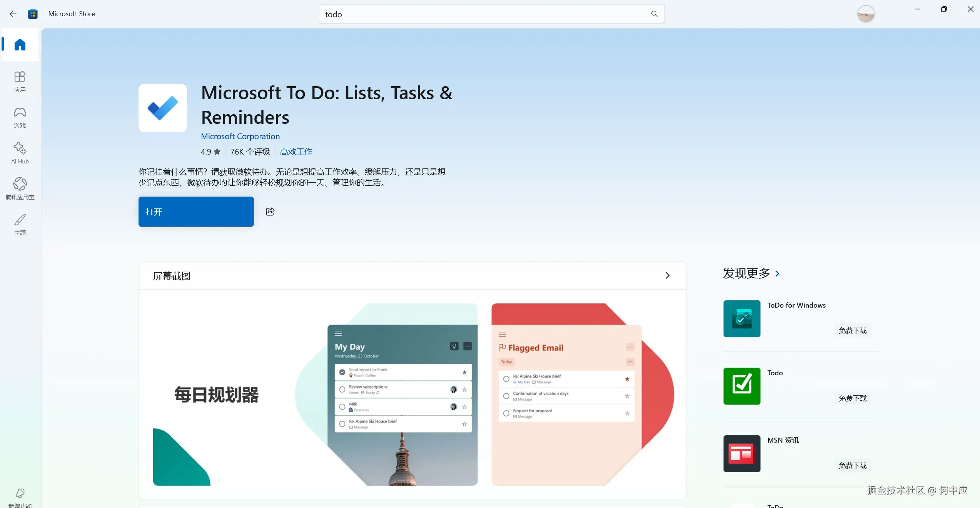Click the share icon beside 打开 button
This screenshot has width=980, height=508.
(270, 212)
